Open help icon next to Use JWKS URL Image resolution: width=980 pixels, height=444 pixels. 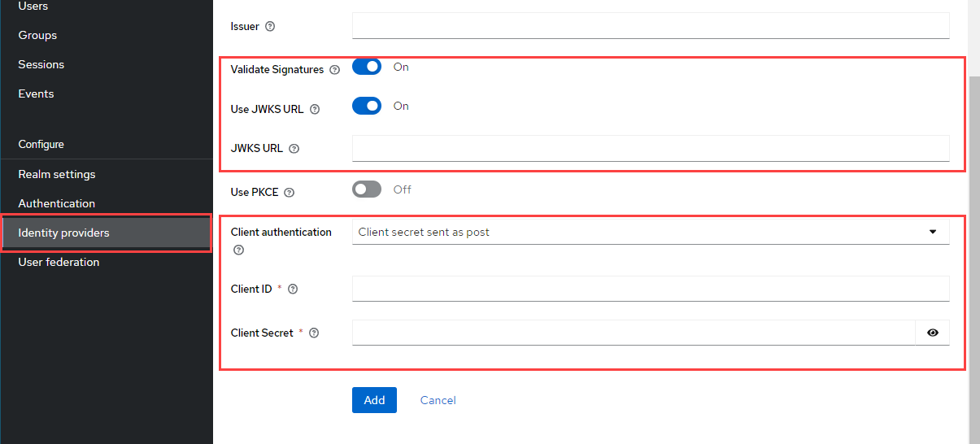[x=316, y=109]
